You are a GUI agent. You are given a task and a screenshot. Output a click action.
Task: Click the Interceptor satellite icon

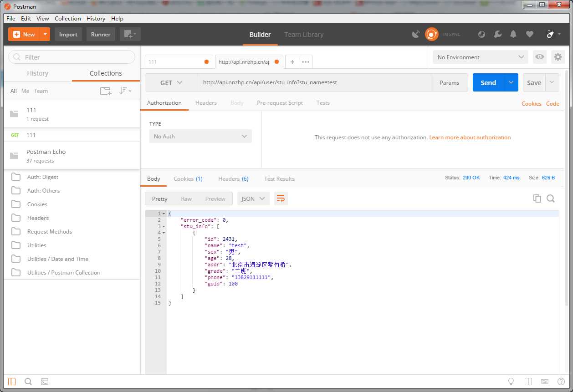pos(415,34)
